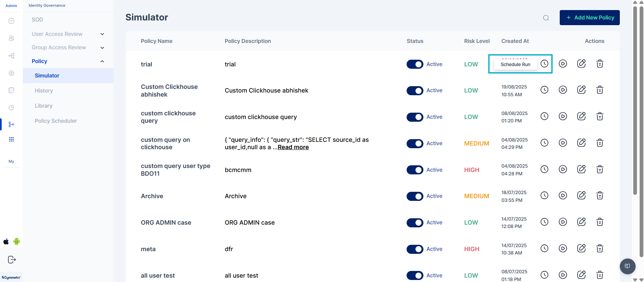Run the ORG ADMIN case policy

(563, 222)
